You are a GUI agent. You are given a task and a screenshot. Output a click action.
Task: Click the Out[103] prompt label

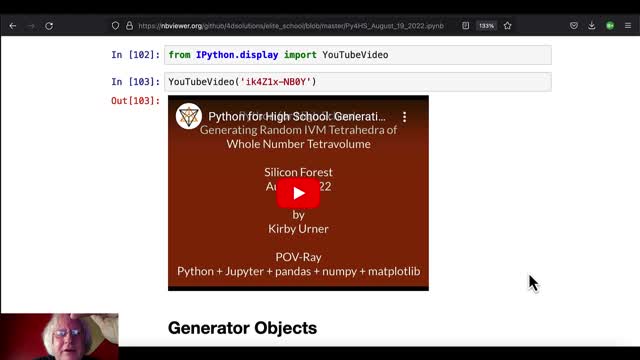coord(136,101)
